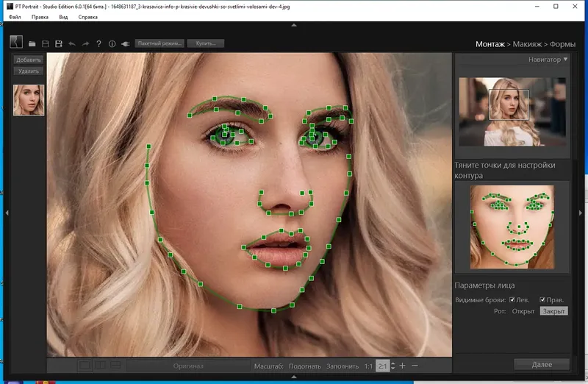Viewport: 588px width, 384px height.
Task: Undo the last action
Action: pyautogui.click(x=72, y=44)
